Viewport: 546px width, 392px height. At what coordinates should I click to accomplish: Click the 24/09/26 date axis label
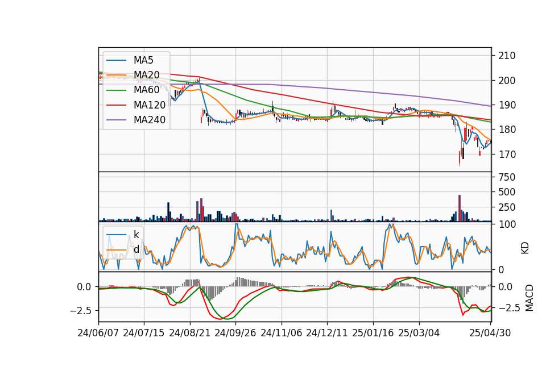[235, 333]
